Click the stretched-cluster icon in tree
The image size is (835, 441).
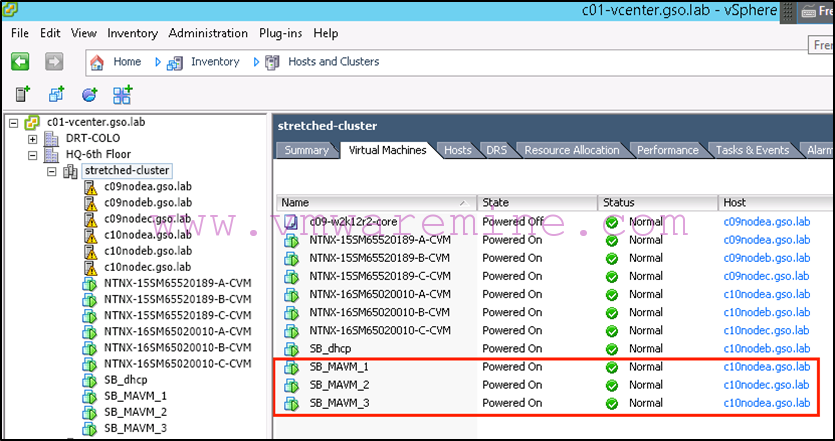70,171
